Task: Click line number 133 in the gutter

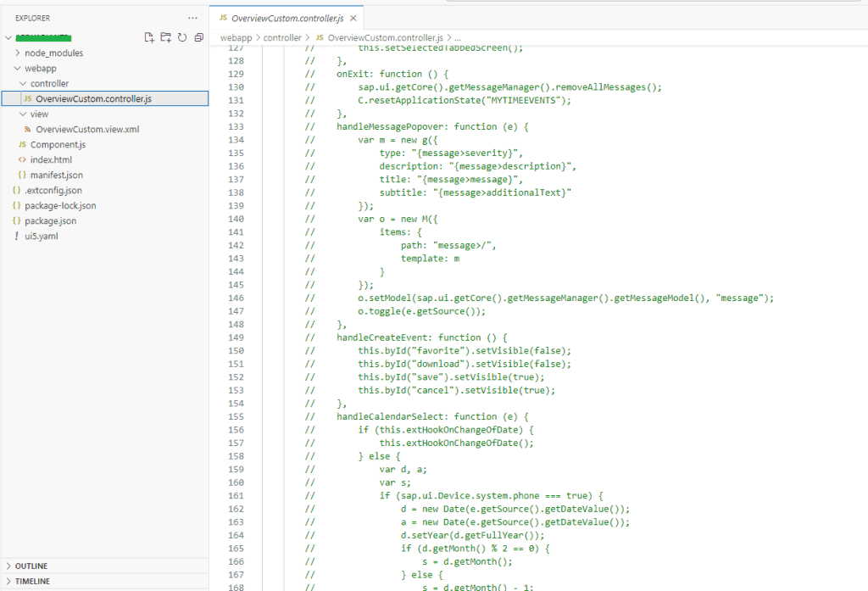Action: (x=236, y=127)
